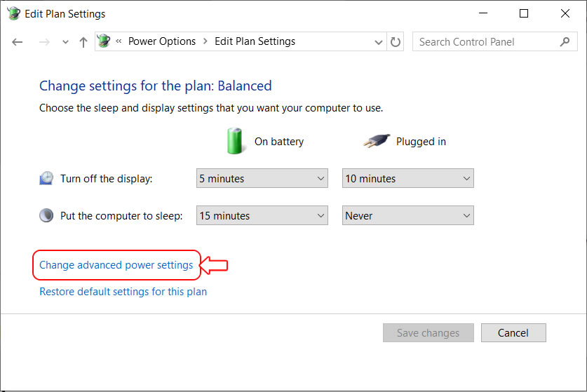Expand the hidden breadcrumb double-chevron

(x=119, y=41)
